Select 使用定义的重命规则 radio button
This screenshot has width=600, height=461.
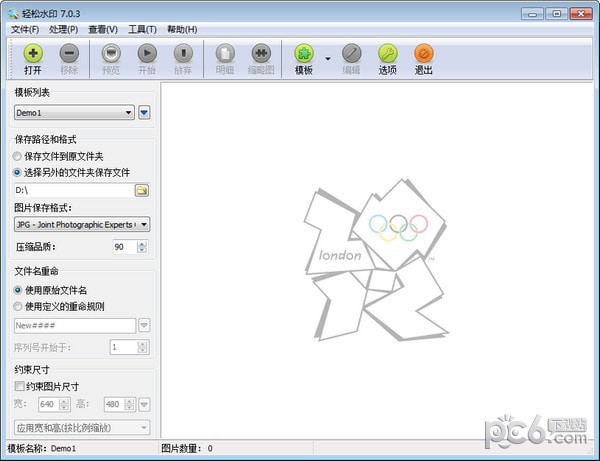coord(17,306)
